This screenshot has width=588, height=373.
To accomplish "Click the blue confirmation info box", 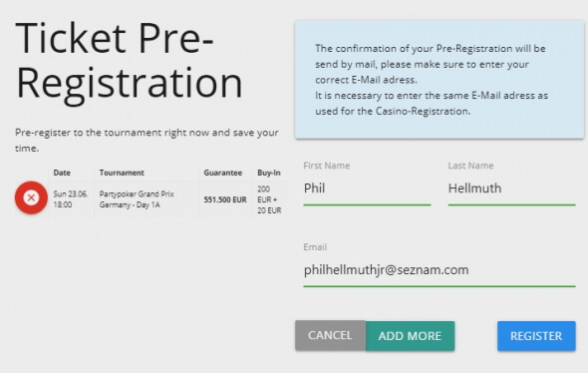I will [440, 80].
